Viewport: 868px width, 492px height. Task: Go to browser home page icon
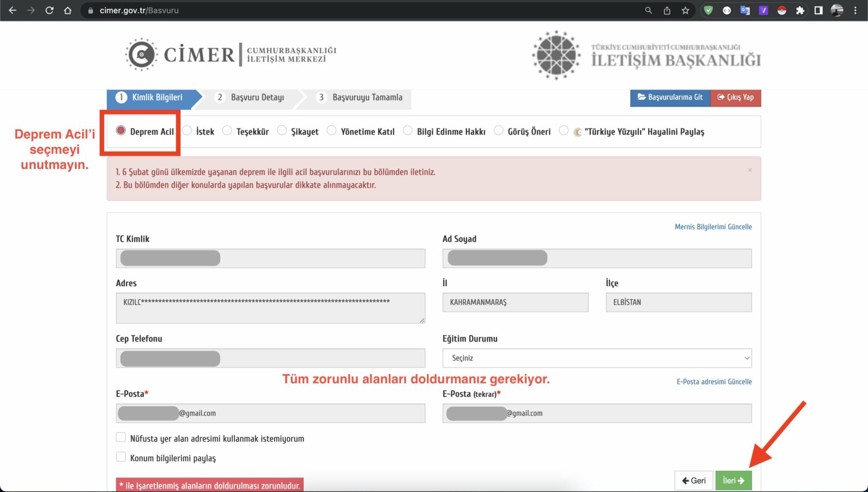(x=68, y=10)
